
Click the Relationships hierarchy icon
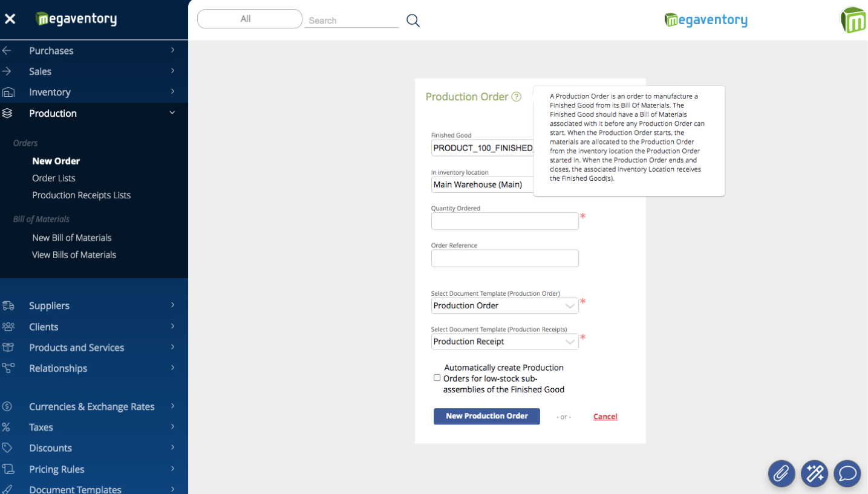[x=8, y=368]
